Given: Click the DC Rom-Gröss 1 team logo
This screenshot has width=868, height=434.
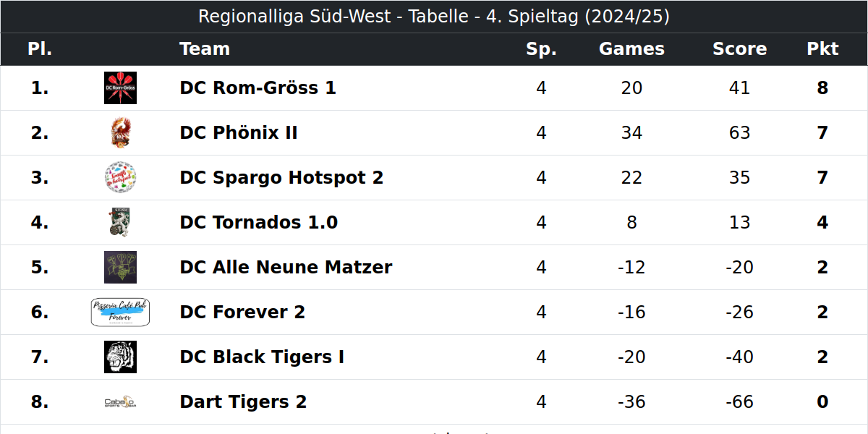Looking at the screenshot, I should pyautogui.click(x=120, y=88).
